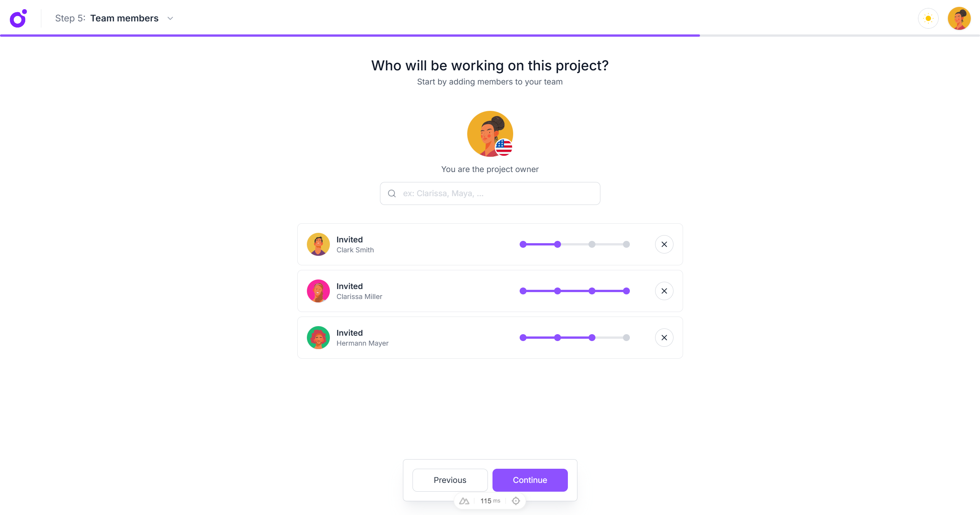
Task: Click the project owner avatar above the search bar
Action: point(490,133)
